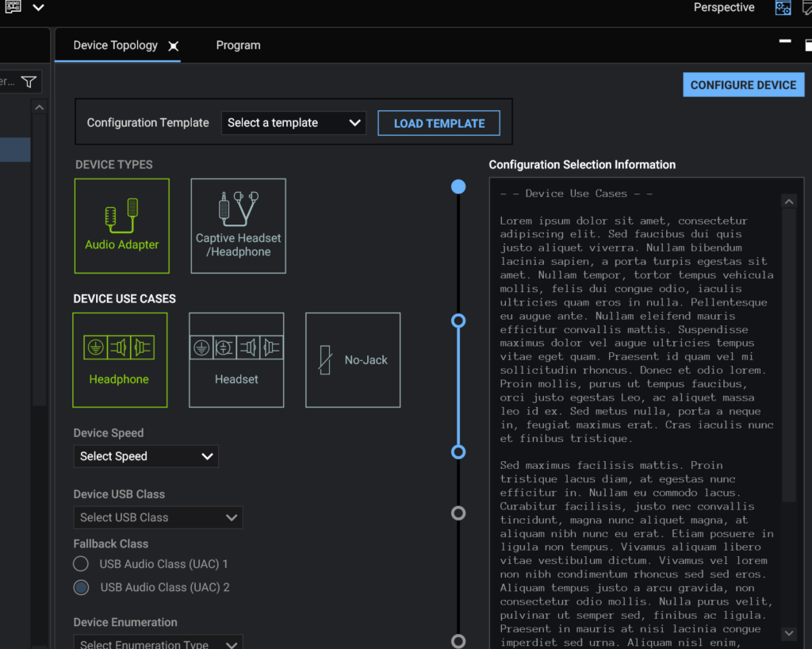Choose the Headphone use case
This screenshot has width=812, height=649.
tap(120, 360)
